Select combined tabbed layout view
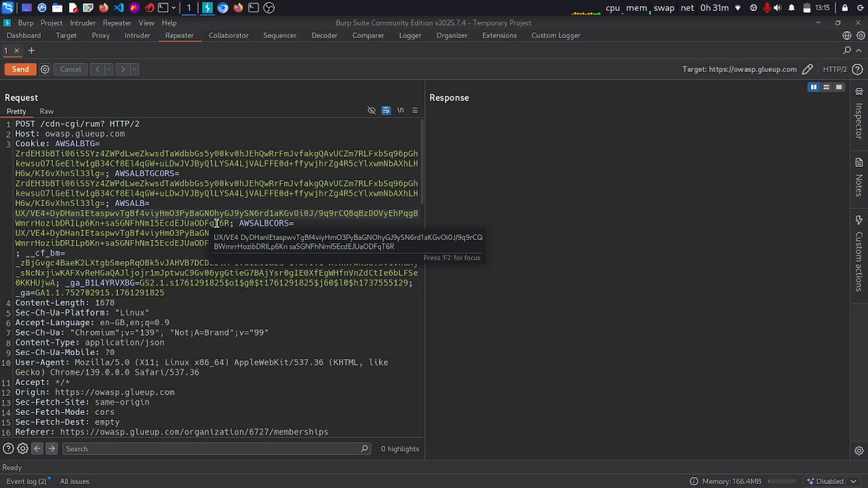This screenshot has width=868, height=488. (839, 87)
